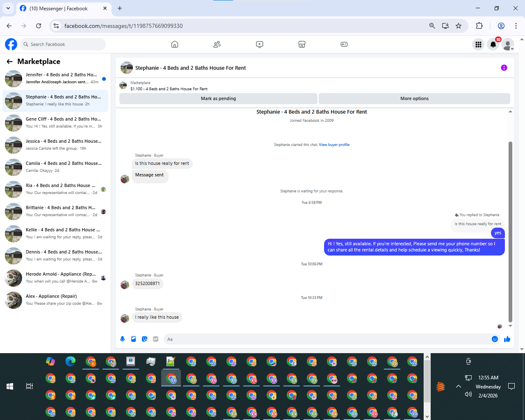The width and height of the screenshot is (525, 420).
Task: Click Mark as pending button
Action: coord(218,98)
